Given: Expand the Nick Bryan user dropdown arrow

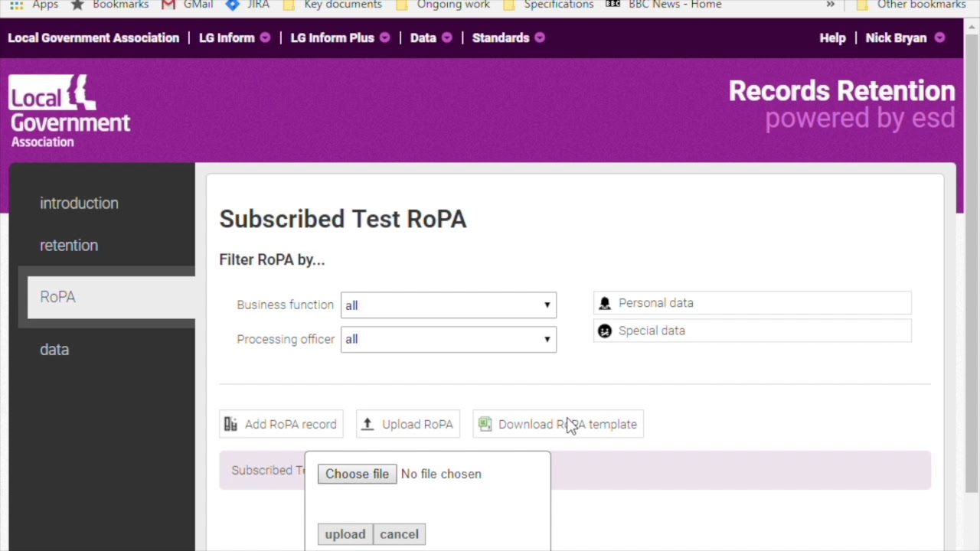Looking at the screenshot, I should pos(939,37).
